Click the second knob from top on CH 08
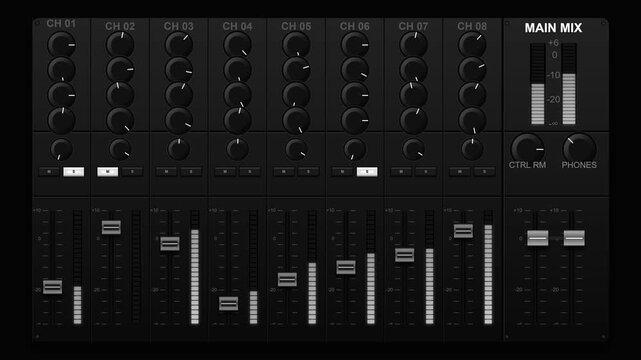641x360 pixels. 472,70
